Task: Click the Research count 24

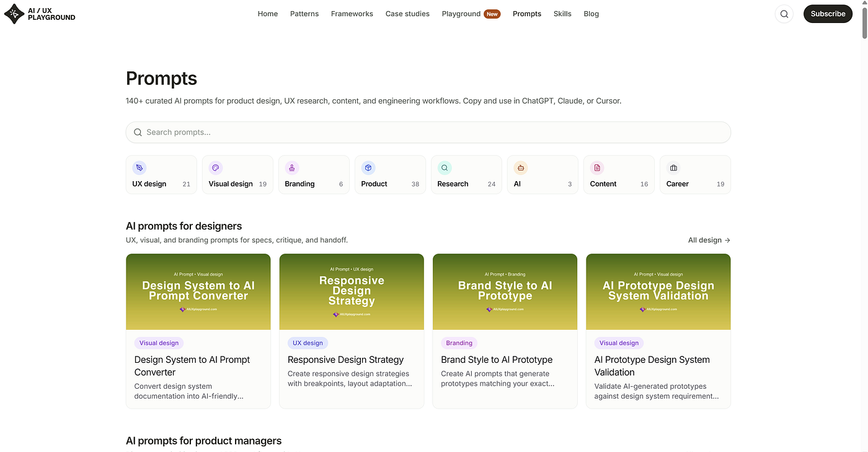Action: pyautogui.click(x=492, y=184)
